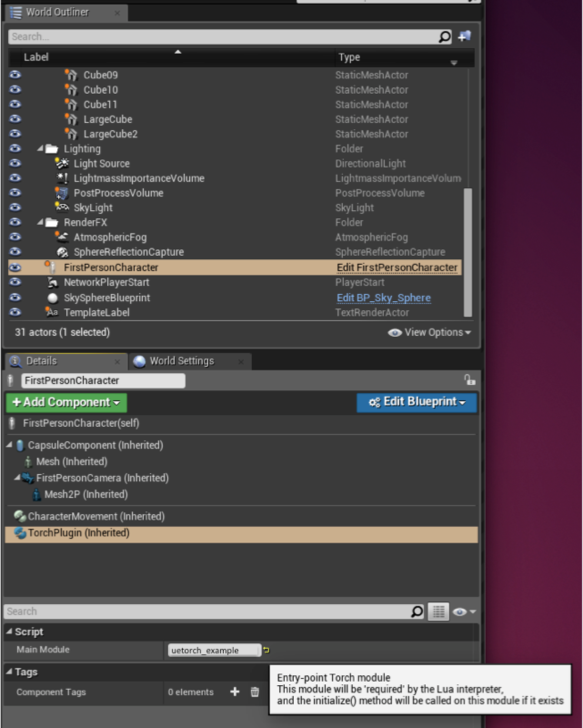The width and height of the screenshot is (583, 728).
Task: Click the World Outliner scrollbar thumb
Action: (x=467, y=252)
